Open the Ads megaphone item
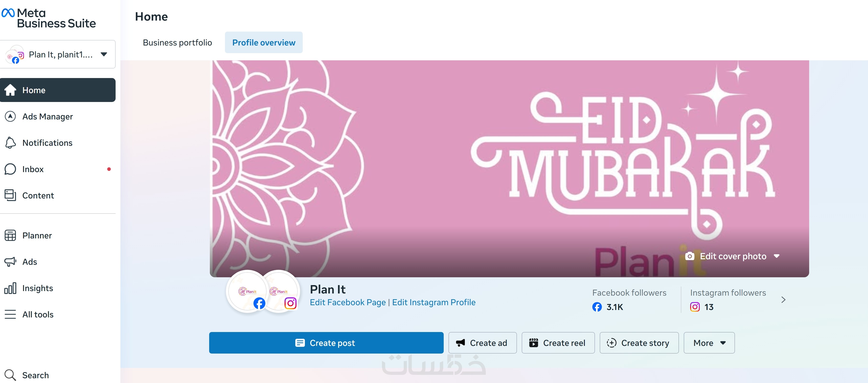The width and height of the screenshot is (868, 383). pyautogui.click(x=58, y=262)
